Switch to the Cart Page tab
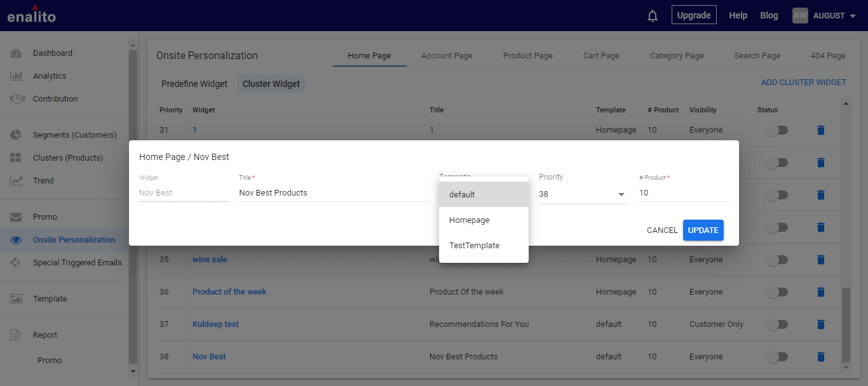 point(601,56)
